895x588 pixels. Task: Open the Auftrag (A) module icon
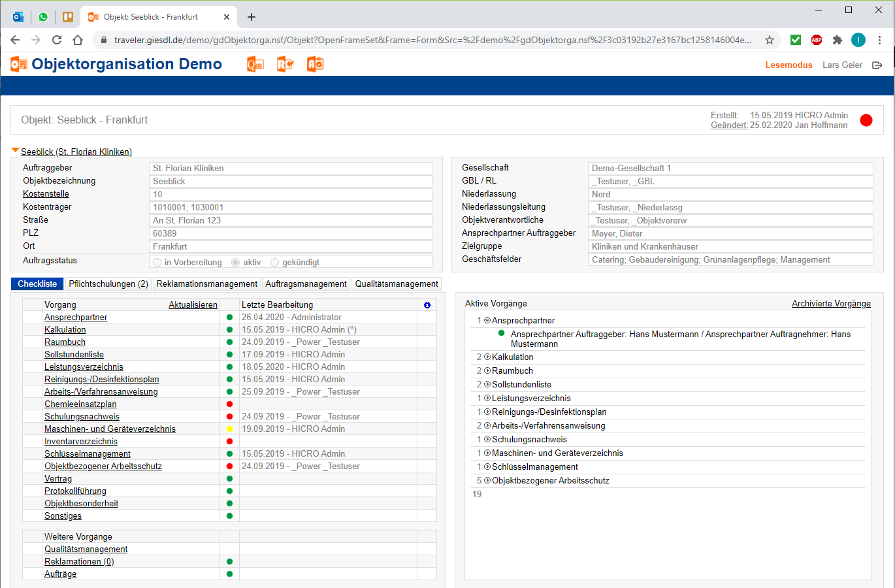pyautogui.click(x=316, y=64)
